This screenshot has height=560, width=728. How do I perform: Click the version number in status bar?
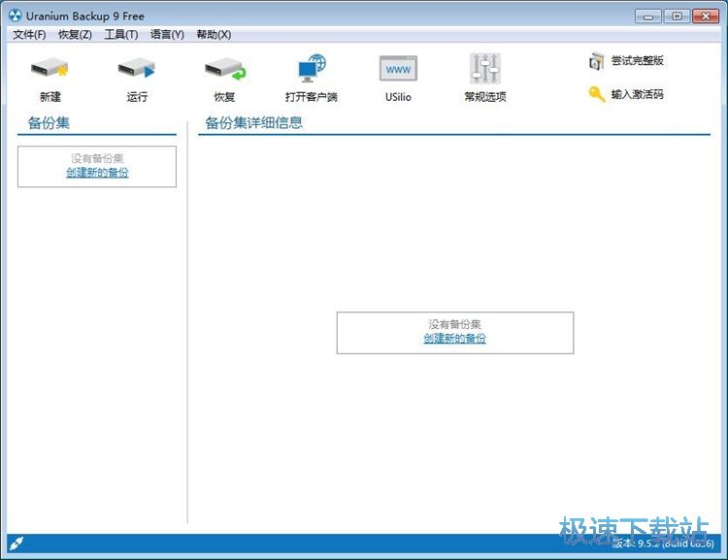coord(663,544)
